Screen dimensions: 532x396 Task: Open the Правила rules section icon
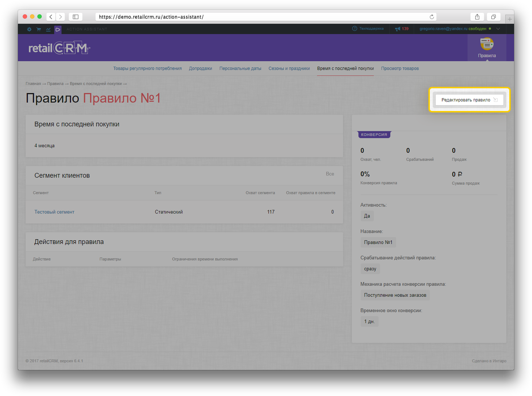pyautogui.click(x=487, y=48)
